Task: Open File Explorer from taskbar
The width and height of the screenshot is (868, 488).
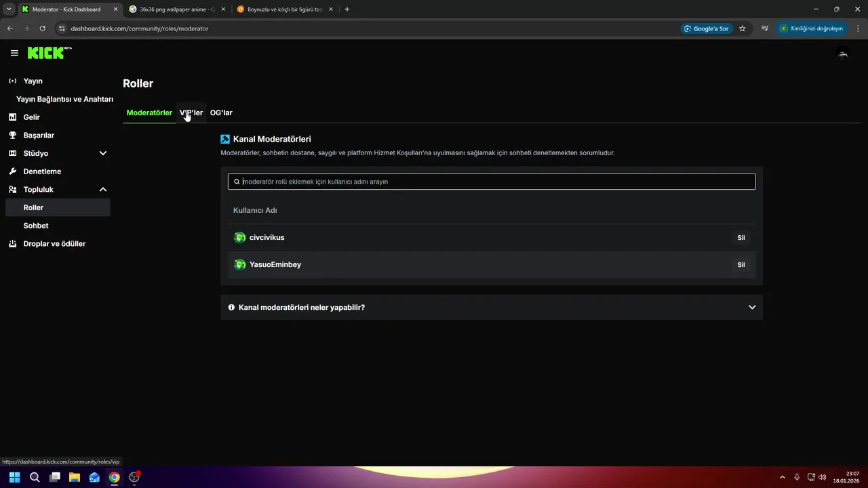Action: (75, 477)
